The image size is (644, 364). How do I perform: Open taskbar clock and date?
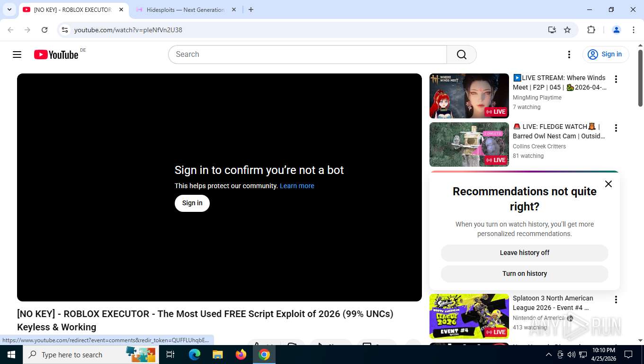pyautogui.click(x=604, y=355)
